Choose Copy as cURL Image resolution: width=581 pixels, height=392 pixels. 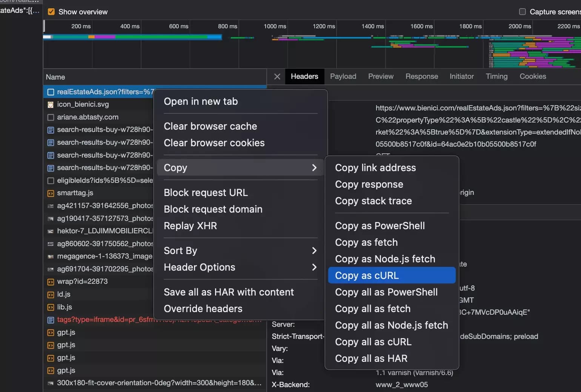367,276
